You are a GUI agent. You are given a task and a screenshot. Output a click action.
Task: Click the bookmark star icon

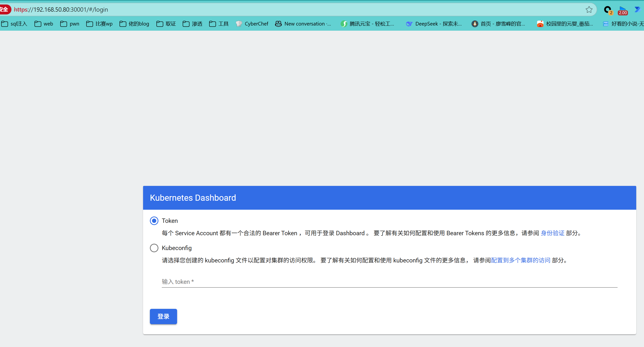[x=589, y=9]
